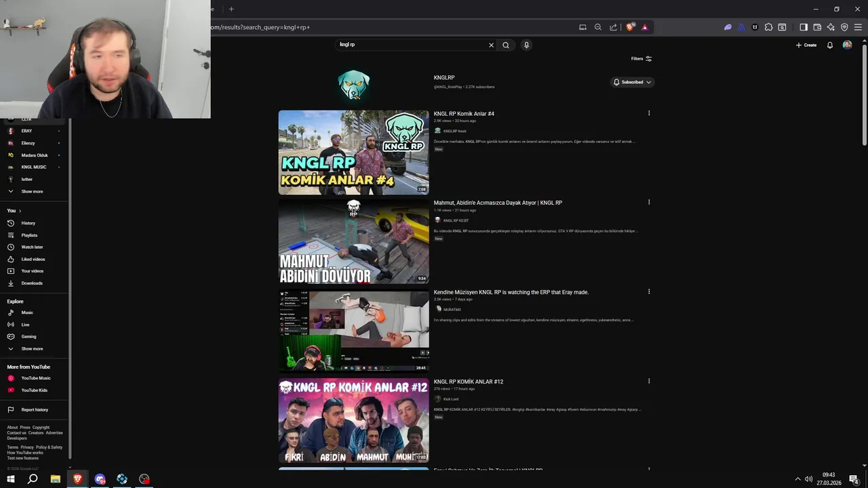Open Playlists in the sidebar
This screenshot has height=488, width=868.
point(34,235)
